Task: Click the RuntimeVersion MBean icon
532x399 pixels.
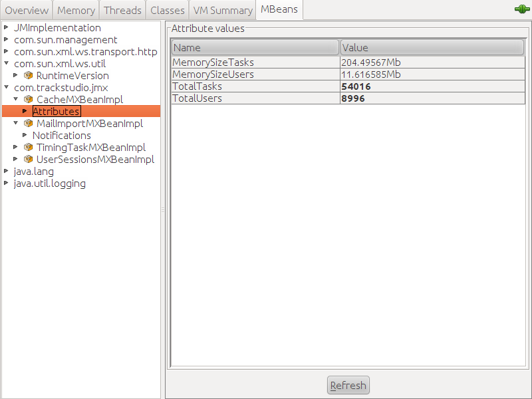Action: click(29, 76)
